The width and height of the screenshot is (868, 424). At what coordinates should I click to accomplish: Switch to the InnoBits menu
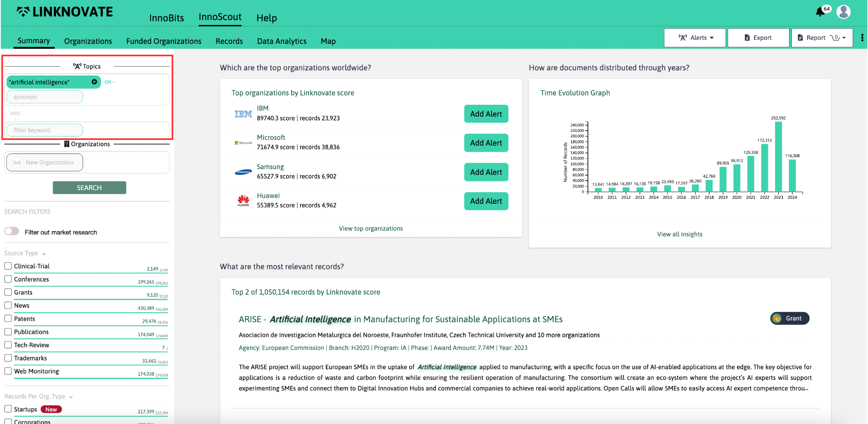167,18
